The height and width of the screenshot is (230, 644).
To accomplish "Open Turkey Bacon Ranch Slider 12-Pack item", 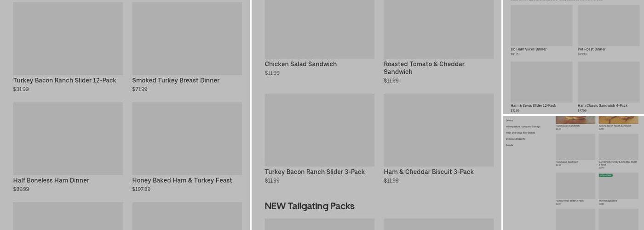I will (x=68, y=39).
